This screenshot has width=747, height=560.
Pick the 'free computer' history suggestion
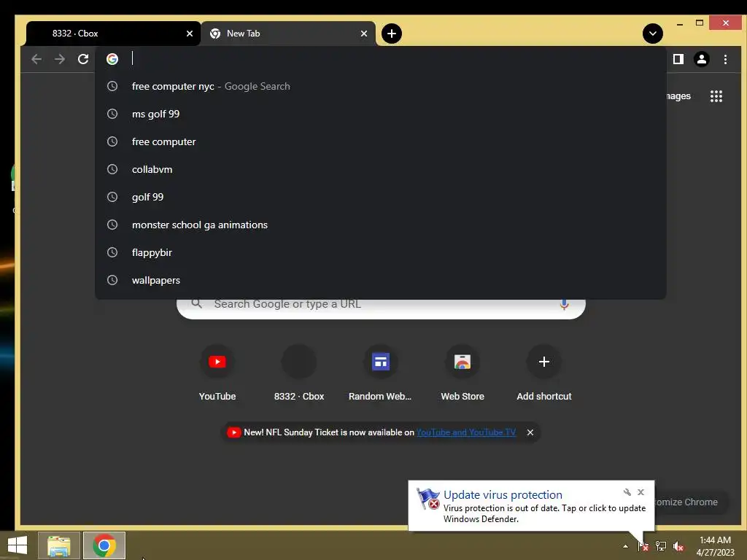pos(380,141)
